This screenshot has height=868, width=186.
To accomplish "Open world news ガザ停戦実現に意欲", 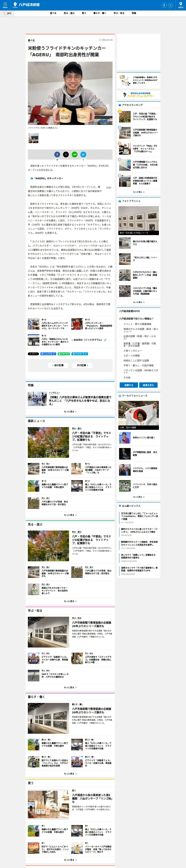I will (x=139, y=454).
